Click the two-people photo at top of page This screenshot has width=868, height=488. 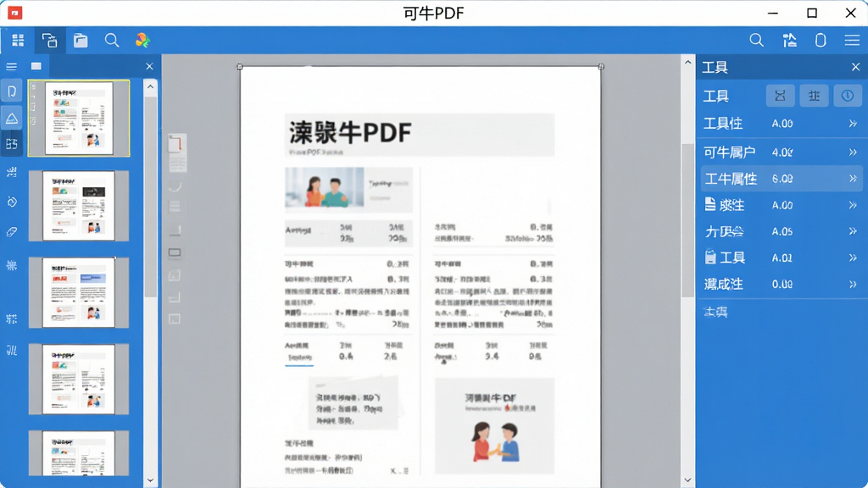(325, 187)
